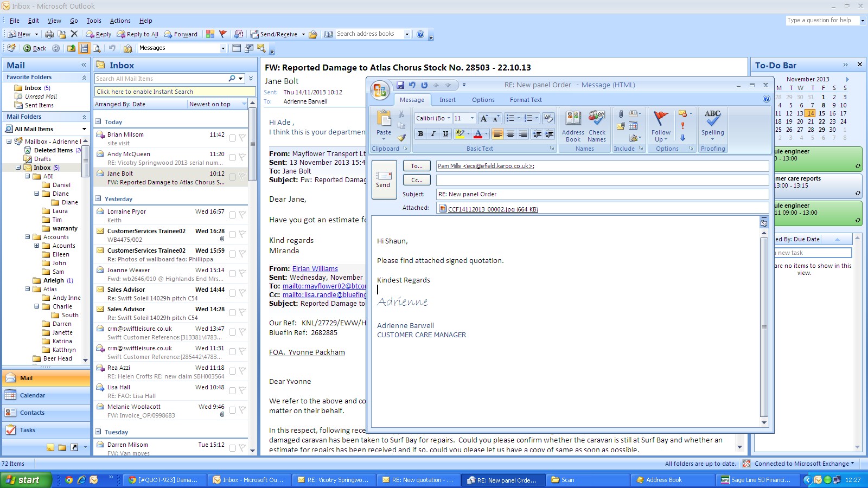Collapse the ABI folder tree node
This screenshot has width=868, height=488.
(28, 176)
